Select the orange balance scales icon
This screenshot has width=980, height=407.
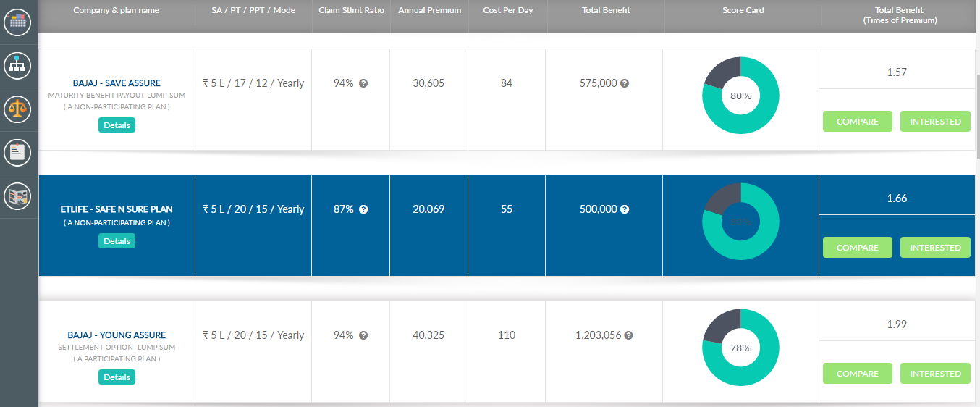tap(19, 109)
